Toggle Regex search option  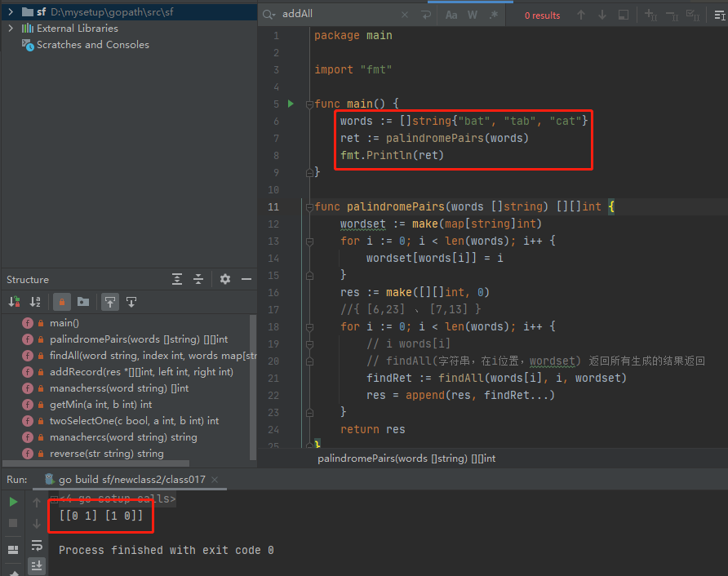pyautogui.click(x=494, y=15)
